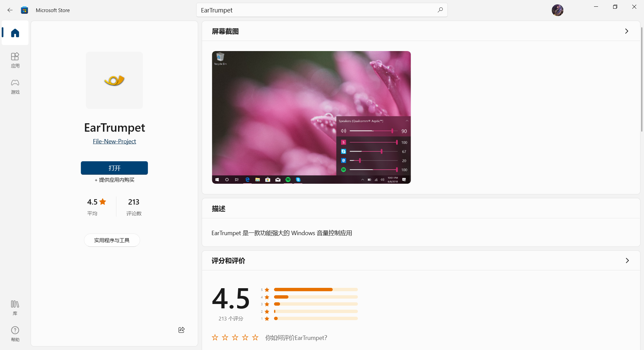
Task: Click the 评分和评价 heading text
Action: (x=228, y=261)
